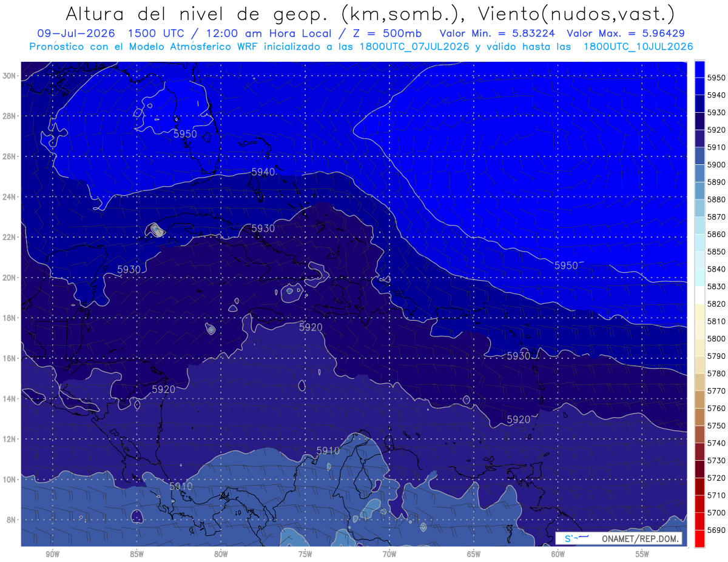728x562 pixels.
Task: Pick the cream legend swatch between 5800 and 5810
Action: [699, 330]
